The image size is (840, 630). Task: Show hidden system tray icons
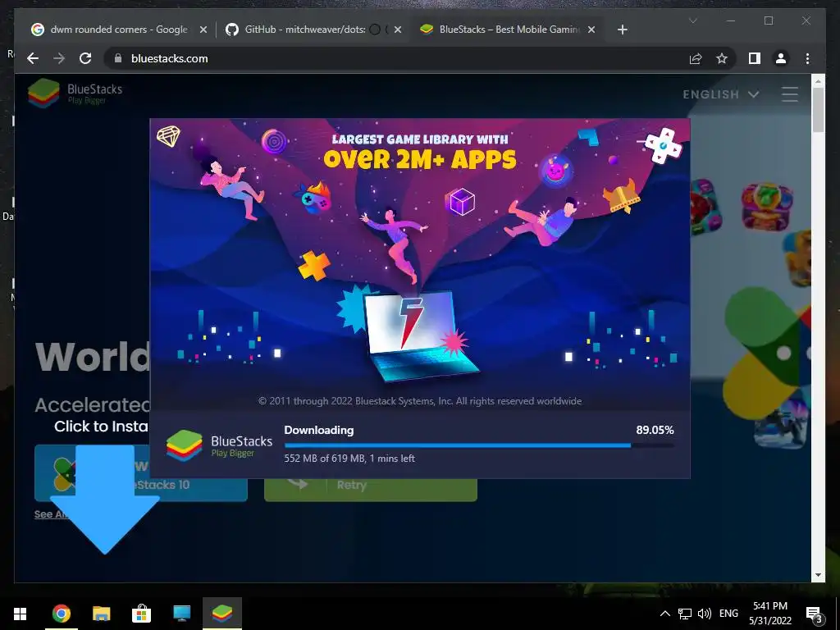664,614
